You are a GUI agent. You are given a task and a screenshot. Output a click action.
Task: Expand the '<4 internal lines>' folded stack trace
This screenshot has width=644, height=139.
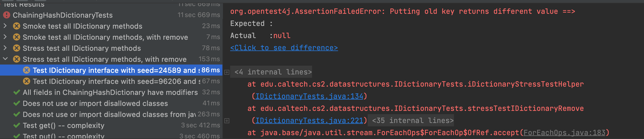pyautogui.click(x=227, y=72)
